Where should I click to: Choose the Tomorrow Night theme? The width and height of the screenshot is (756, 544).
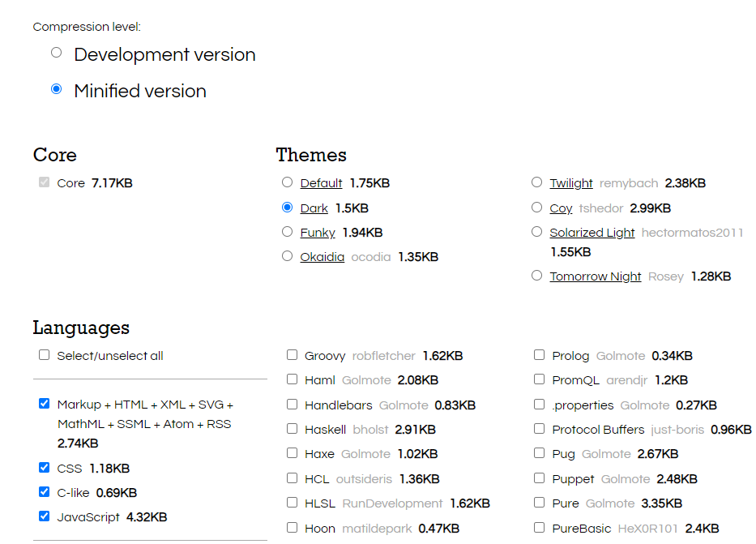point(536,276)
